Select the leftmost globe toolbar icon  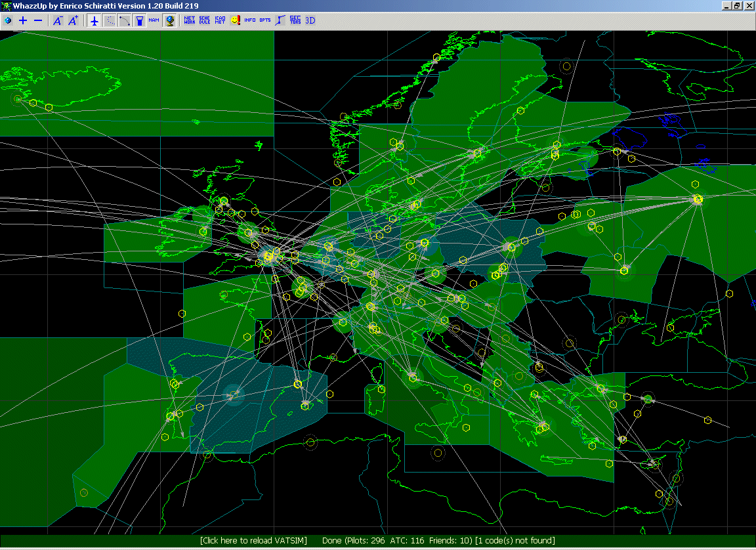tap(9, 20)
